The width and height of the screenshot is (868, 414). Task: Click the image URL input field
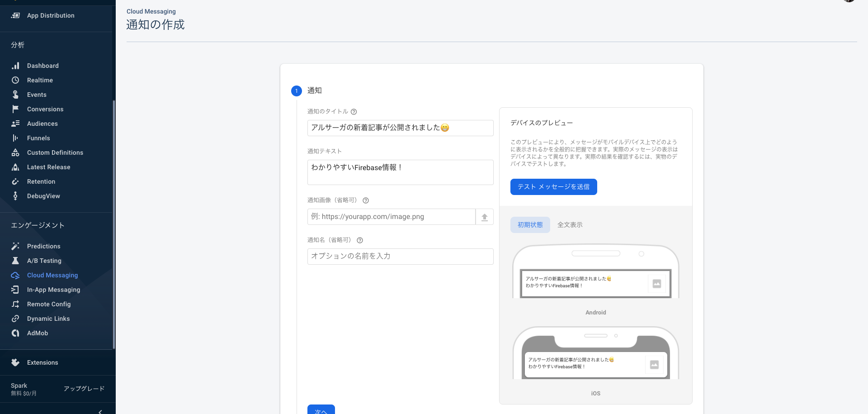(392, 217)
